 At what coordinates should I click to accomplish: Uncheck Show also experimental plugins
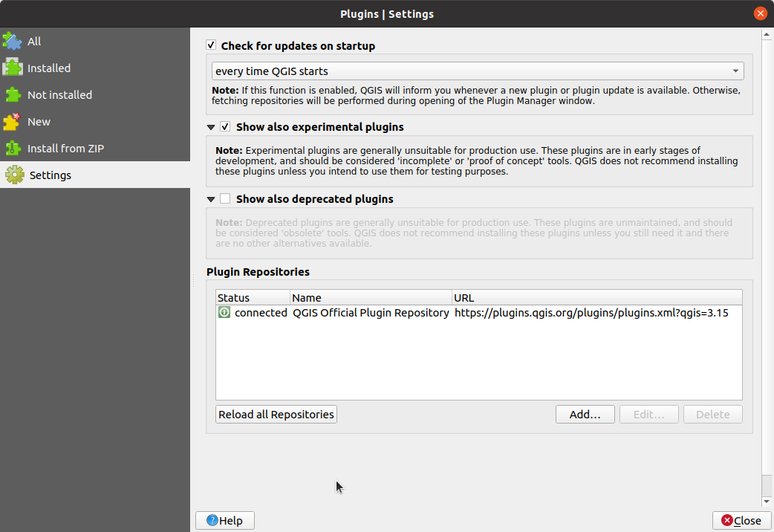[225, 126]
